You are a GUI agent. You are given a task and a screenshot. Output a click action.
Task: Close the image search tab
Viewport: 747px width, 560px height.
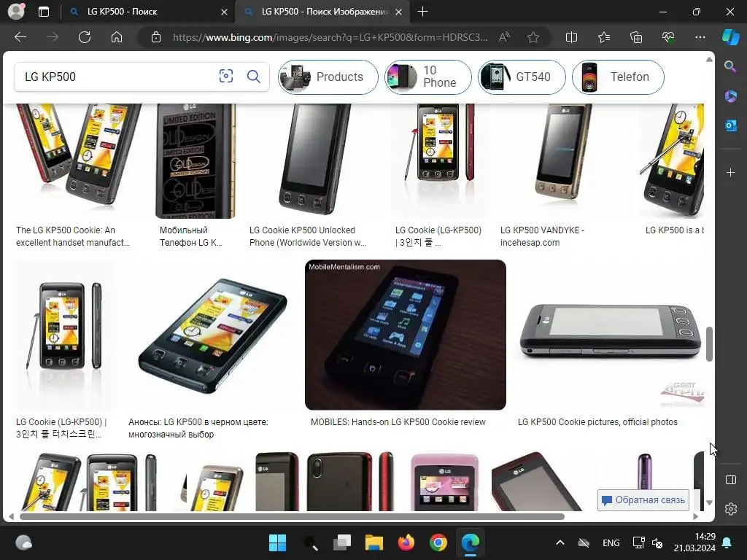coord(399,12)
